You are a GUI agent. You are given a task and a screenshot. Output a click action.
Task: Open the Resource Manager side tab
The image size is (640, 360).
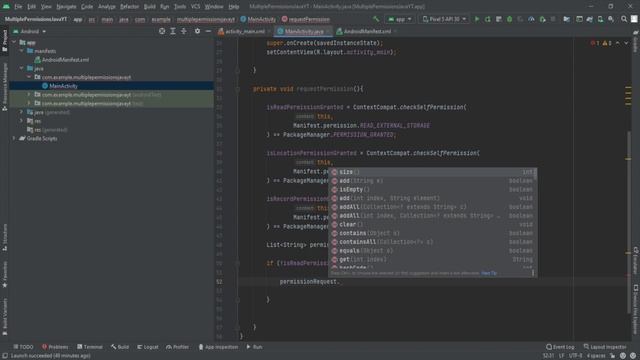click(x=4, y=87)
